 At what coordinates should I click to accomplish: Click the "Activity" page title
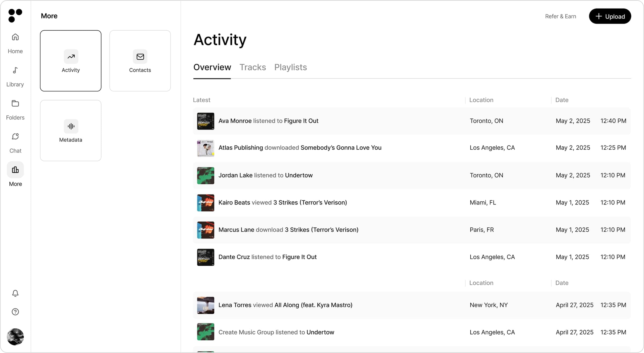[x=220, y=40]
